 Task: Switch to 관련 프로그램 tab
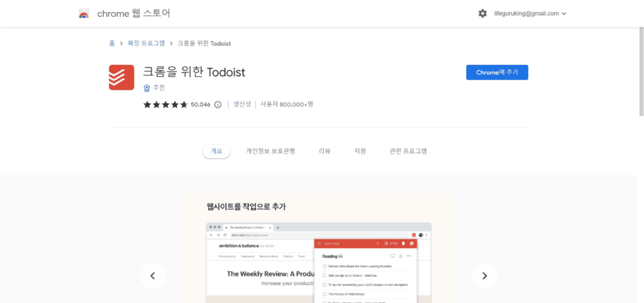pyautogui.click(x=408, y=151)
